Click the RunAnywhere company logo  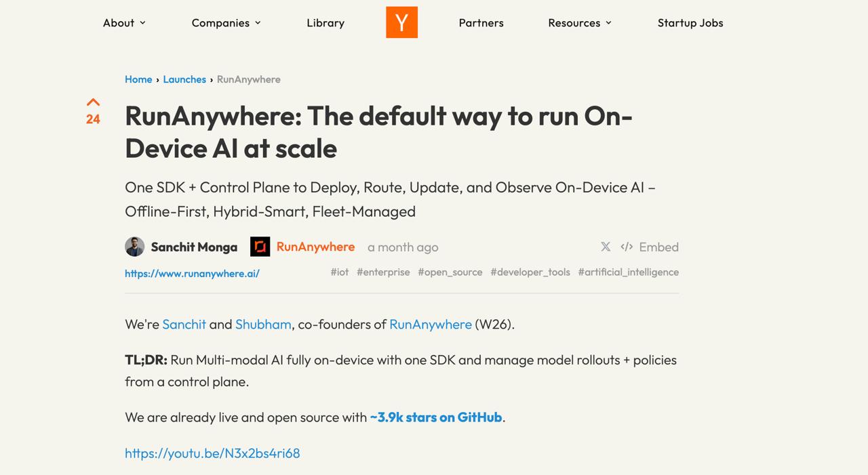coord(260,247)
